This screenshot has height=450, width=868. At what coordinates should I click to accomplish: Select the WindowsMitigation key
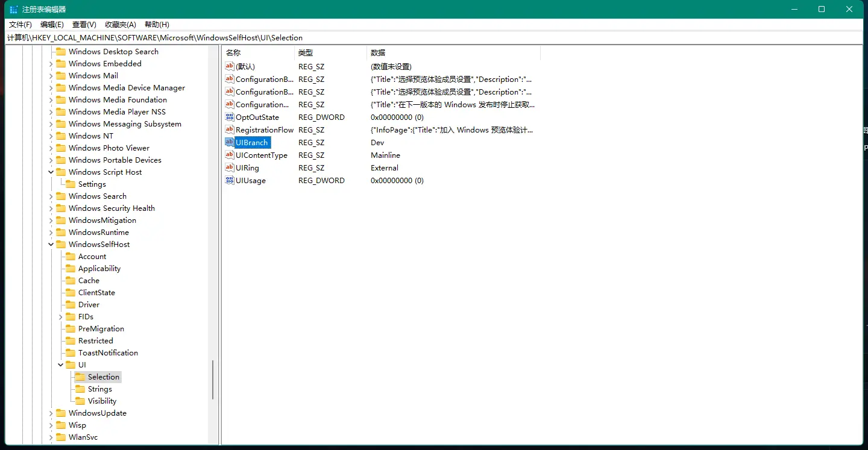pos(102,220)
